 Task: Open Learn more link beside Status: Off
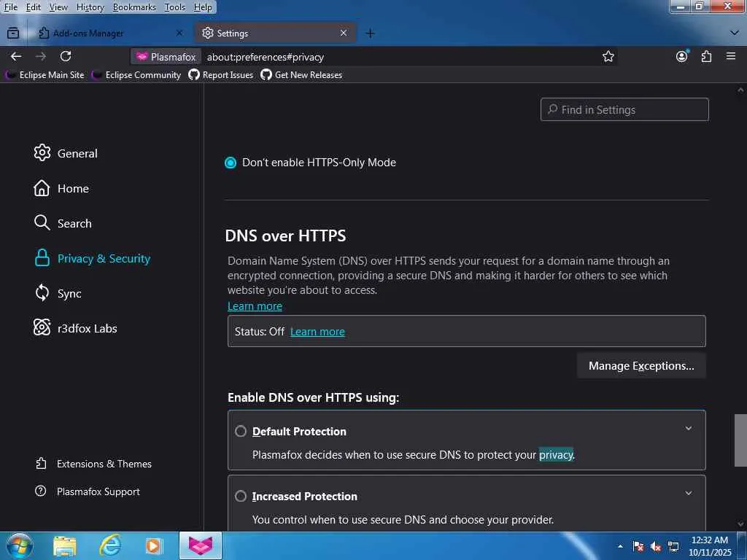[x=317, y=332]
